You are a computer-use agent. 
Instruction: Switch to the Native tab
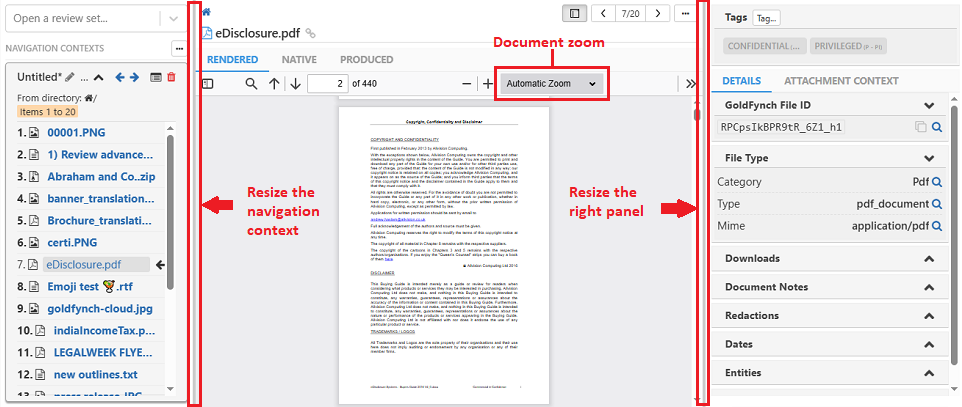coord(299,60)
